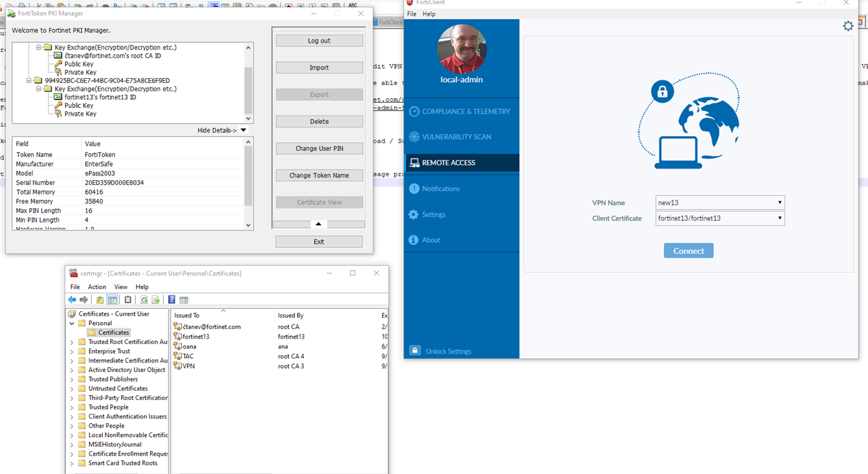Open the File menu in FortiClient
This screenshot has height=474, width=868.
pos(411,14)
